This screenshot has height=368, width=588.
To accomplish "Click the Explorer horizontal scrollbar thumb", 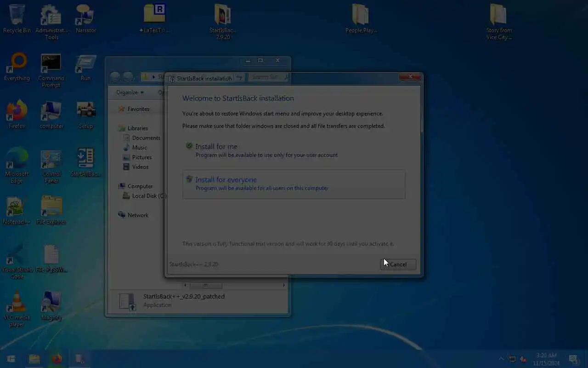I will (206, 285).
